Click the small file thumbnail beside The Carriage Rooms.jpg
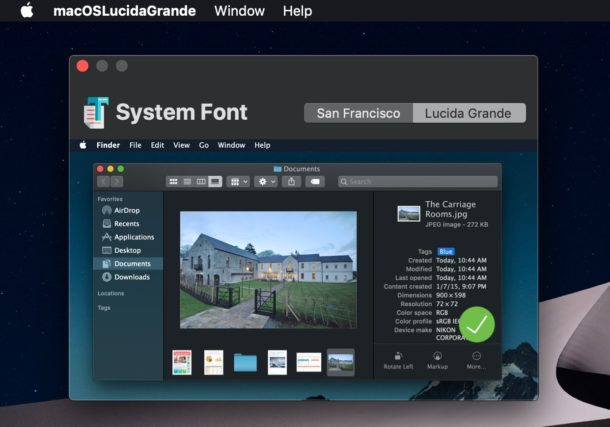Screen dimensions: 610x427 (408, 214)
